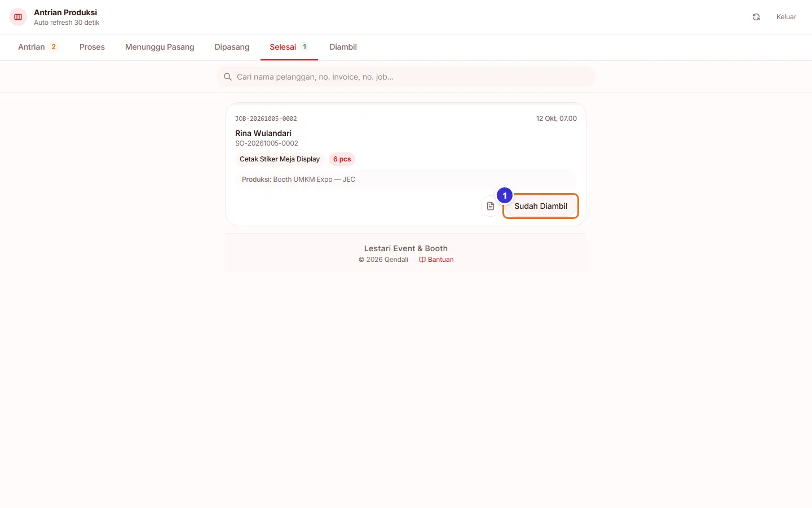
Task: Click the 6 pcs quantity badge
Action: [x=342, y=159]
